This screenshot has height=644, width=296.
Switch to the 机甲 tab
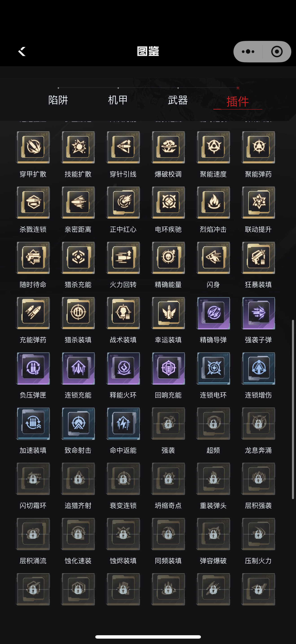tap(118, 100)
